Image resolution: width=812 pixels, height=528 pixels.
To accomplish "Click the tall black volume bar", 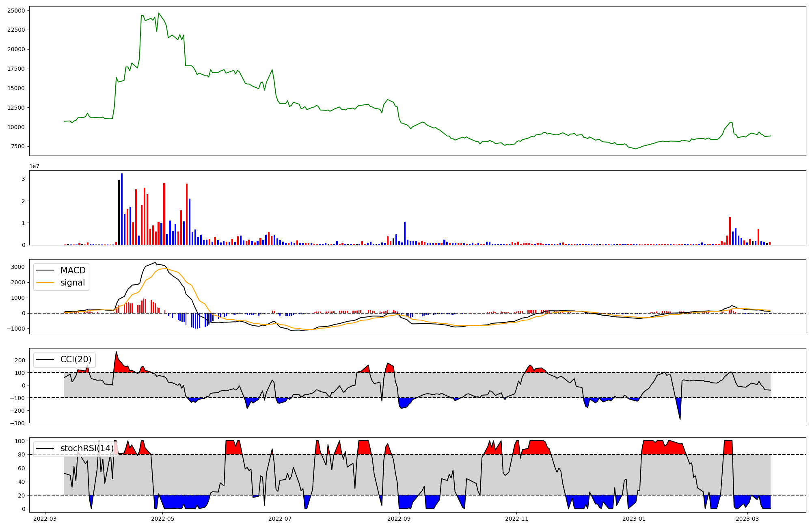I will point(119,212).
